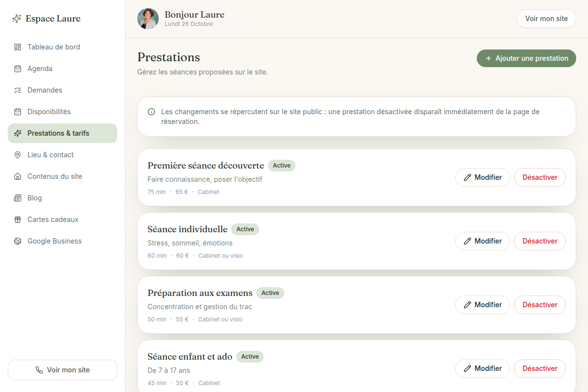Click the date Lundi 26 Octobre
Viewport: 588px width, 392px height.
click(x=189, y=24)
